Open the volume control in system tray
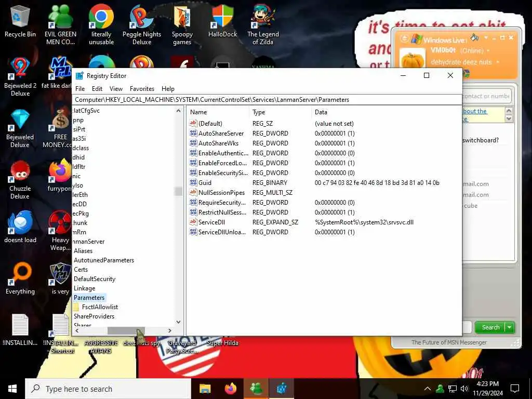Viewport: 532px width, 399px height. (x=465, y=389)
